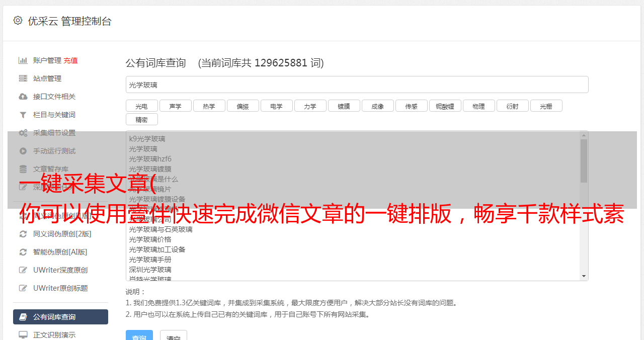The width and height of the screenshot is (644, 340).
Task: Click the 光电 tag button
Action: (141, 106)
